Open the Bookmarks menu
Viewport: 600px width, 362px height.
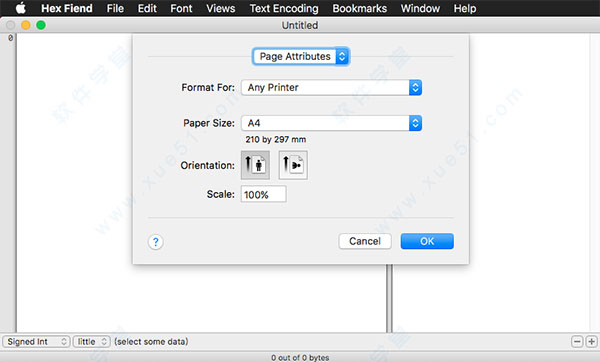point(360,8)
